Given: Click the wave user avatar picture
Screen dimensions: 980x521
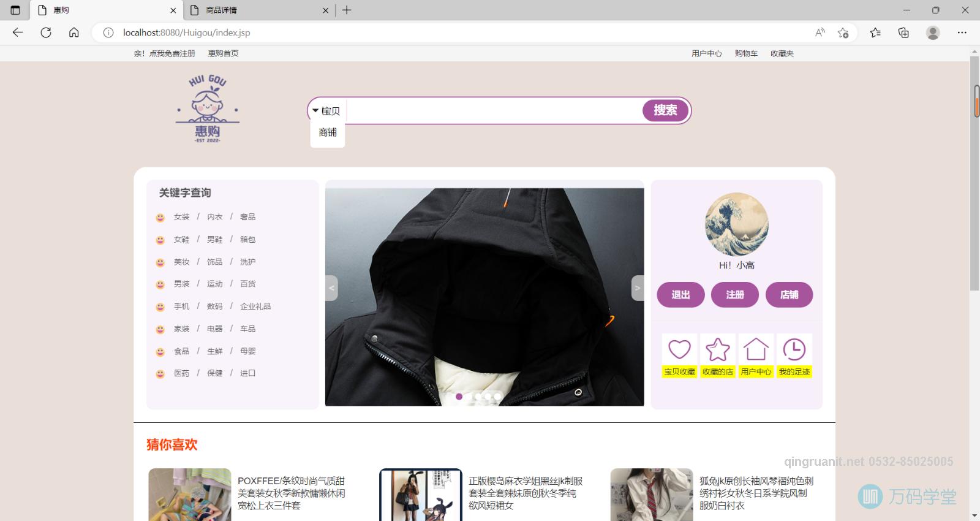Looking at the screenshot, I should [x=737, y=225].
